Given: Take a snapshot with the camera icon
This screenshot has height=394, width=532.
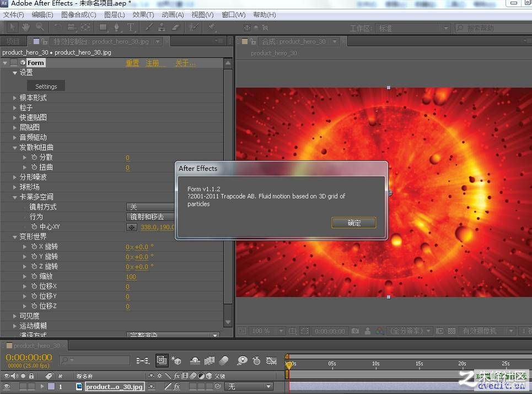Looking at the screenshot, I should coord(355,331).
